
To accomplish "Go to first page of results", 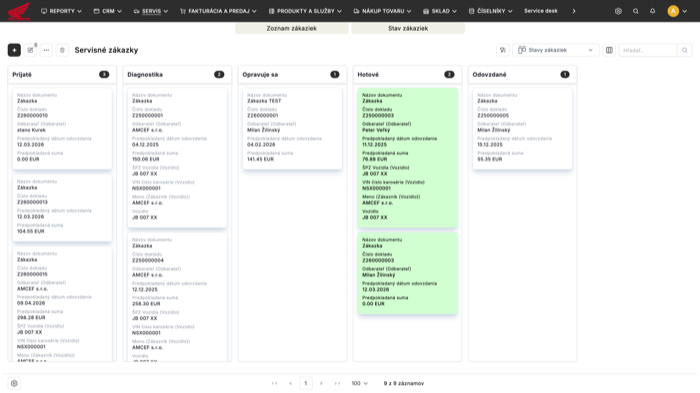I will [x=275, y=383].
